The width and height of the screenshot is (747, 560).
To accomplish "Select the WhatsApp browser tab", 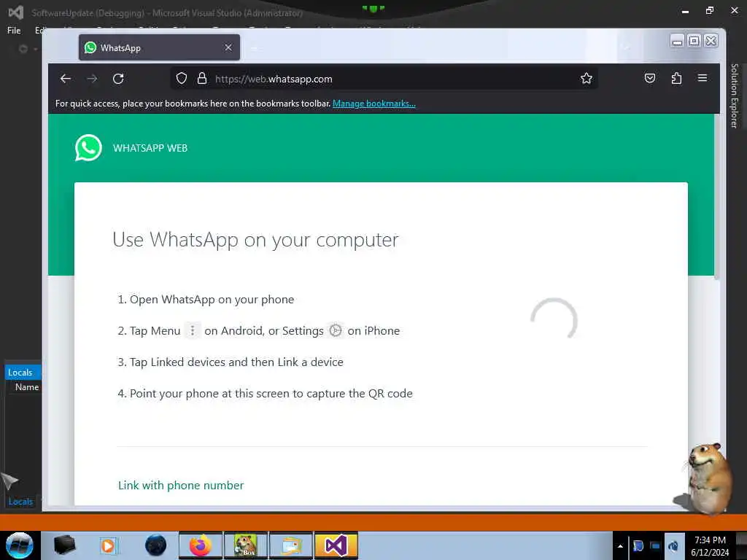I will 159,47.
